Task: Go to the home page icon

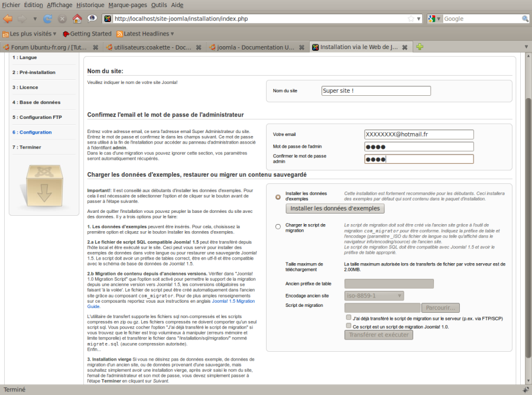Action: pos(77,19)
